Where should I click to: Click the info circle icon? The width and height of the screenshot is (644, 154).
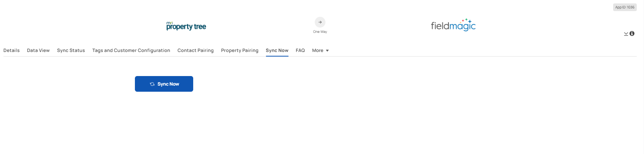(632, 34)
